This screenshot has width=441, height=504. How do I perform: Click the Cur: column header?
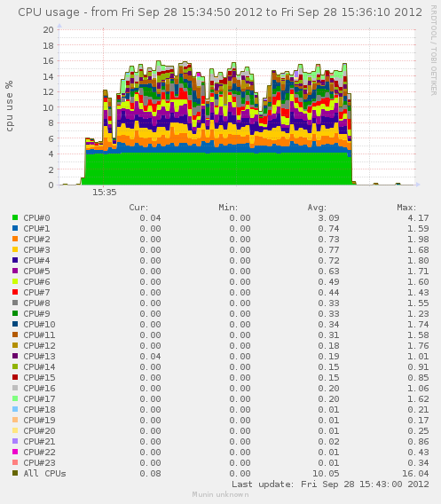(138, 208)
